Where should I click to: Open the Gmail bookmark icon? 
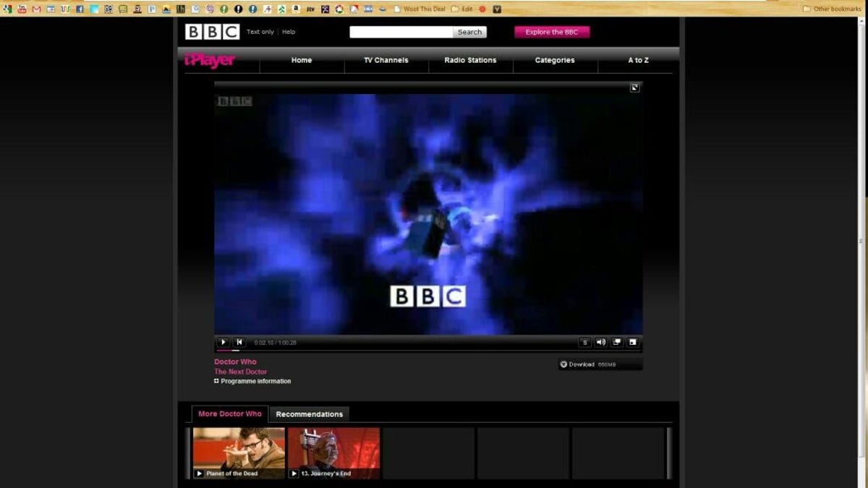click(36, 9)
